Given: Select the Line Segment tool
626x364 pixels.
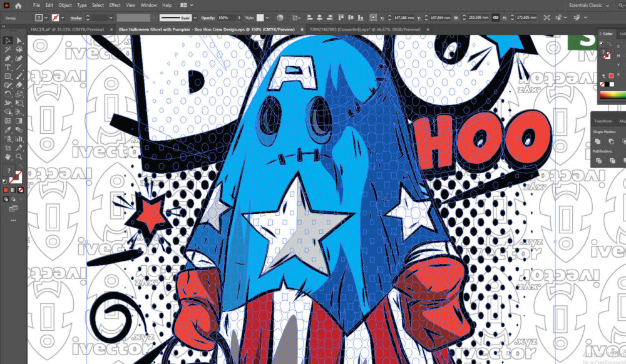Looking at the screenshot, I should [x=19, y=67].
